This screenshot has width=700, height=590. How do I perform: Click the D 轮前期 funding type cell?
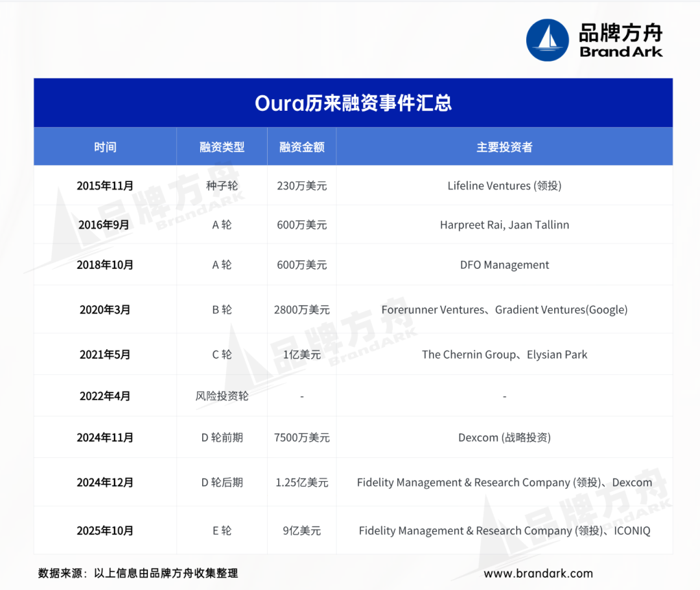(x=222, y=438)
